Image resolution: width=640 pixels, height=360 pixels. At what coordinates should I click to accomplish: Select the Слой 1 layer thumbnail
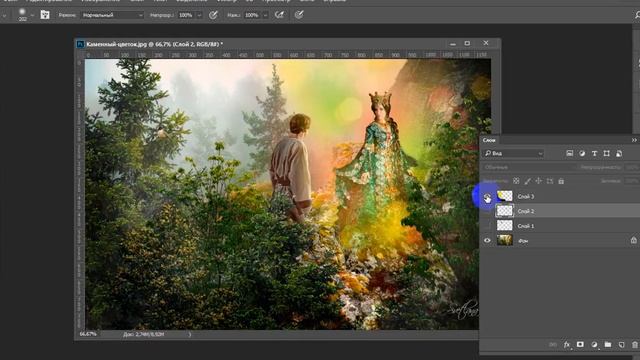point(505,226)
